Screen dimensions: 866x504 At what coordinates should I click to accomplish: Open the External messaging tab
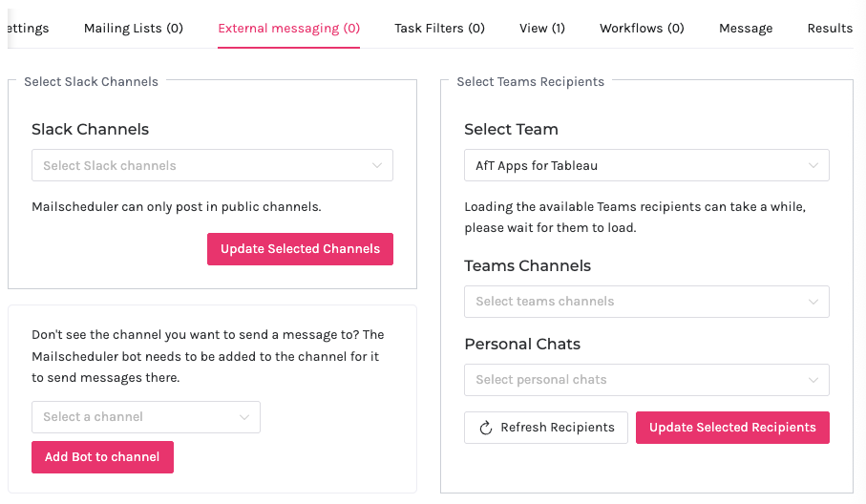click(288, 29)
